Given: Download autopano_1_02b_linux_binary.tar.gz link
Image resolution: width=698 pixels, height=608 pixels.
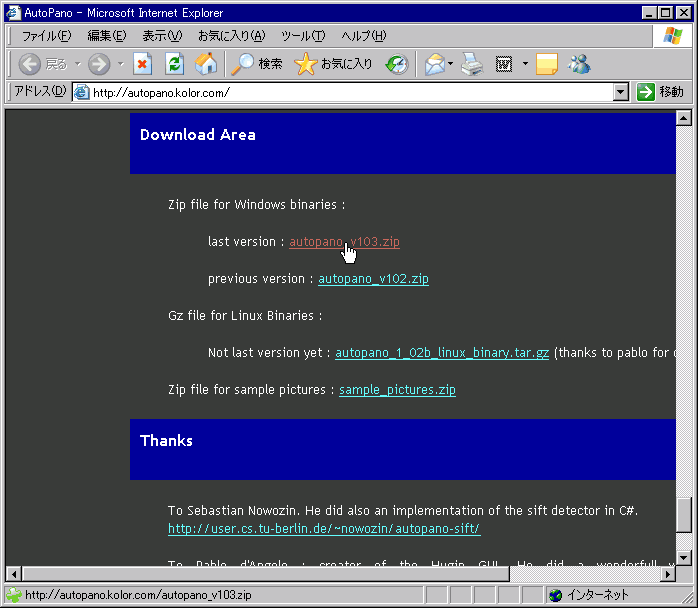Looking at the screenshot, I should point(442,353).
